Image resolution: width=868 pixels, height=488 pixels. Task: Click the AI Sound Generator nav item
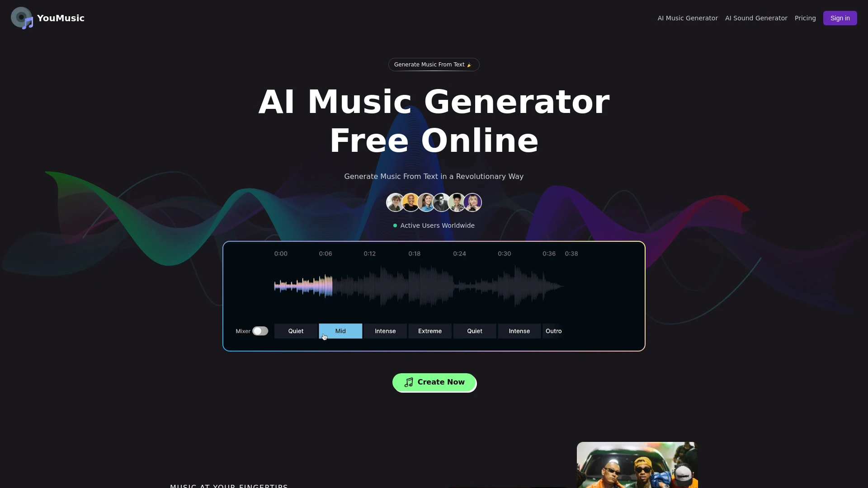click(x=756, y=18)
